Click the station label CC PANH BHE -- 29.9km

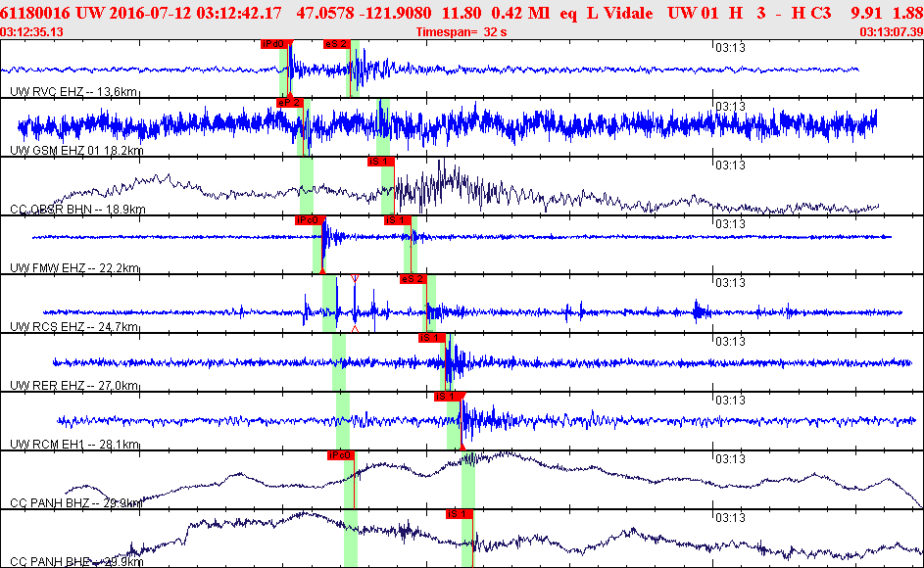(76, 562)
